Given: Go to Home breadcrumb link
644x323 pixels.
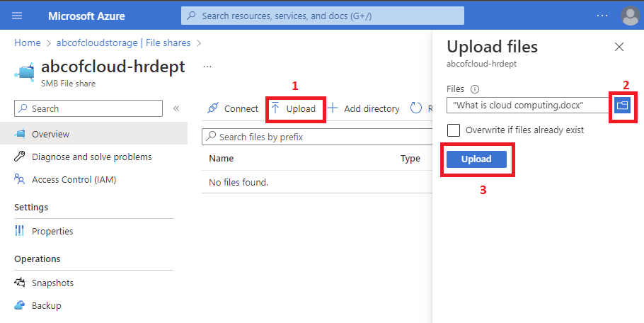Looking at the screenshot, I should click(28, 42).
